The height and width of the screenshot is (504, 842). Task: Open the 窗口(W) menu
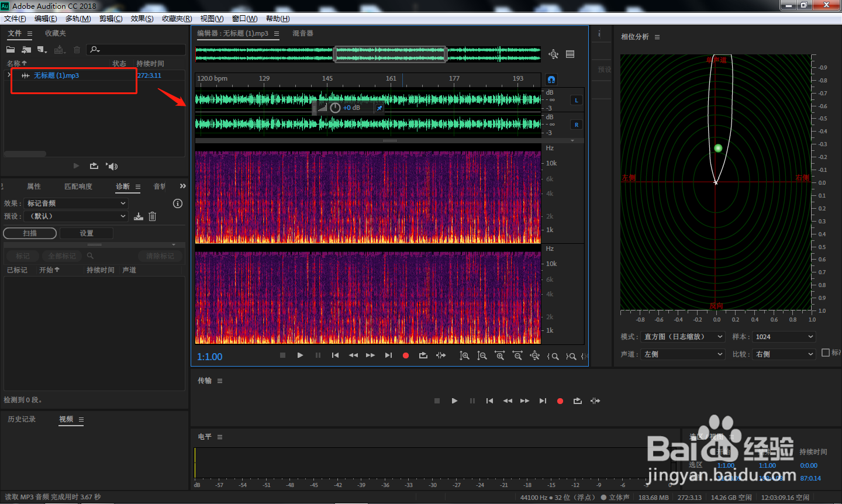coord(244,19)
